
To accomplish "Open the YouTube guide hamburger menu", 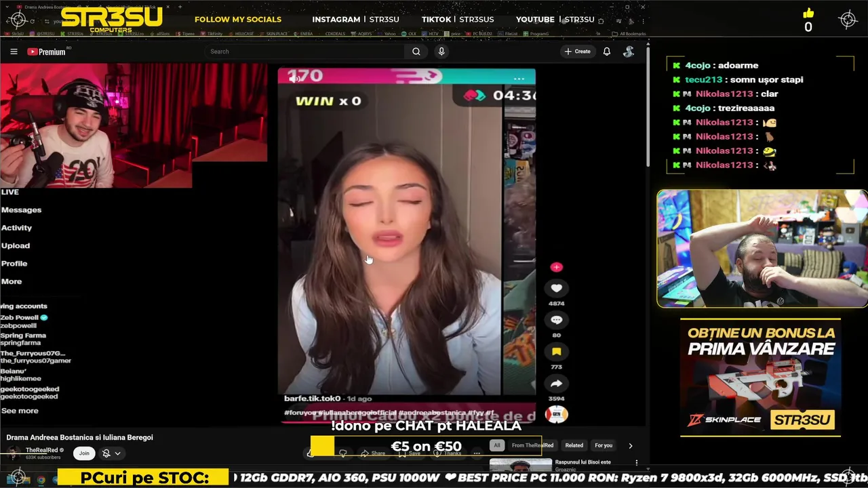I will [14, 52].
